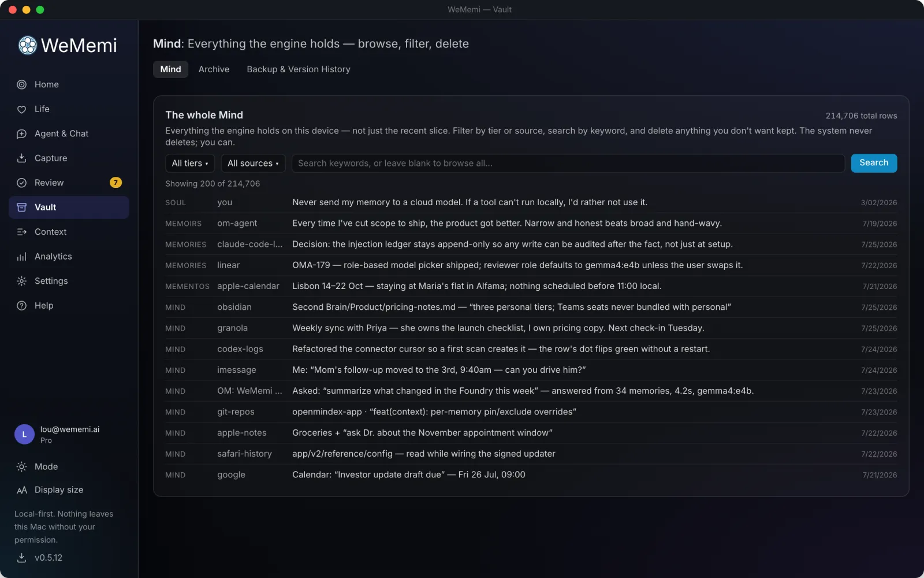Switch to the Mind tab
The width and height of the screenshot is (924, 578).
pos(170,69)
